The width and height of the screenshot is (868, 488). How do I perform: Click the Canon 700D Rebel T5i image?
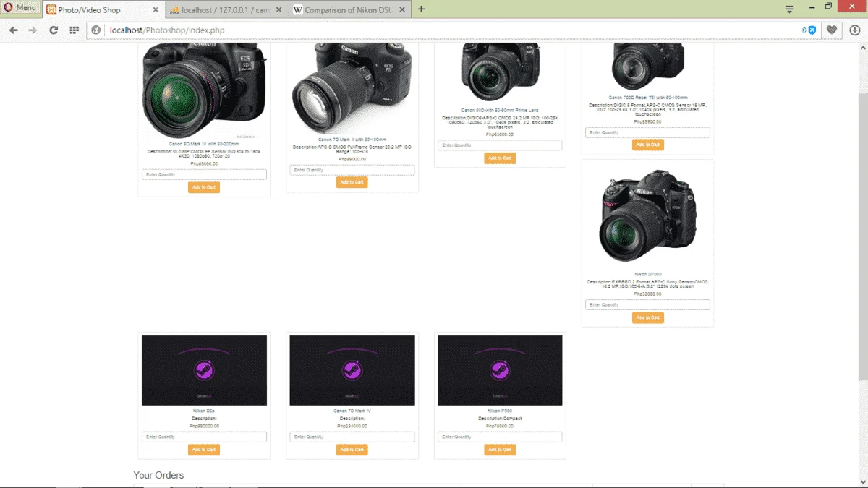click(x=647, y=67)
